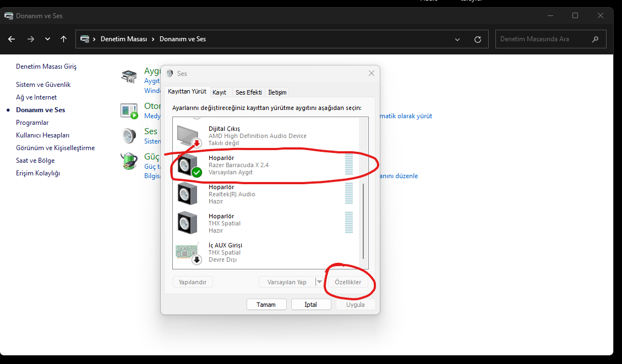
Task: Click the Yapılandır button
Action: click(x=193, y=282)
